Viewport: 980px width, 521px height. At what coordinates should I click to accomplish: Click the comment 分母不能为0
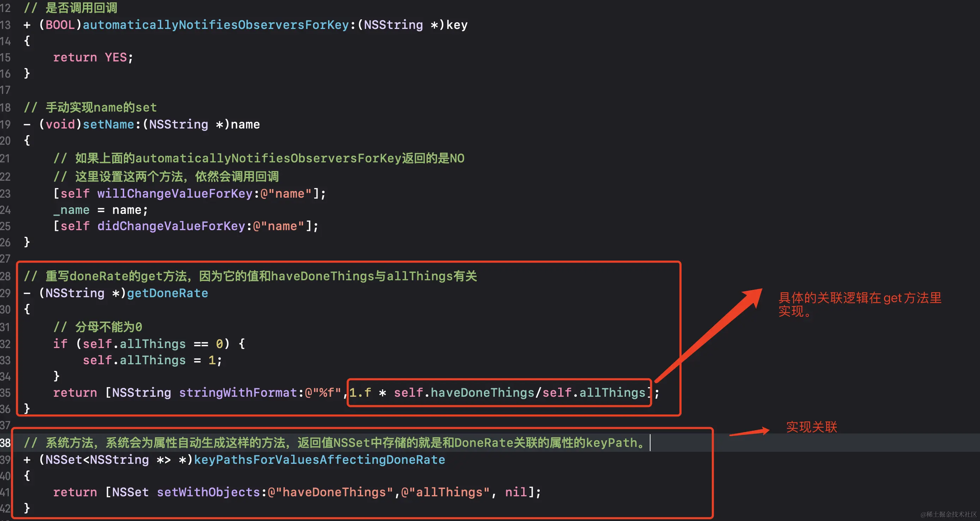point(108,327)
